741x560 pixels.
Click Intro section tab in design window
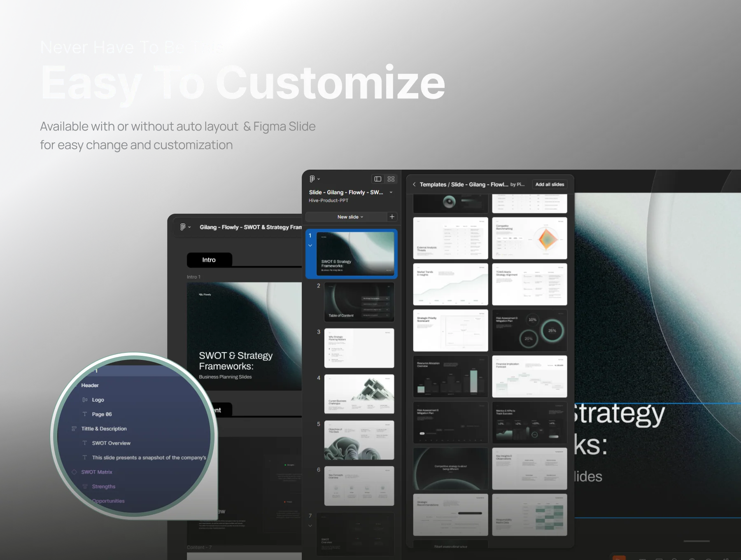(209, 260)
